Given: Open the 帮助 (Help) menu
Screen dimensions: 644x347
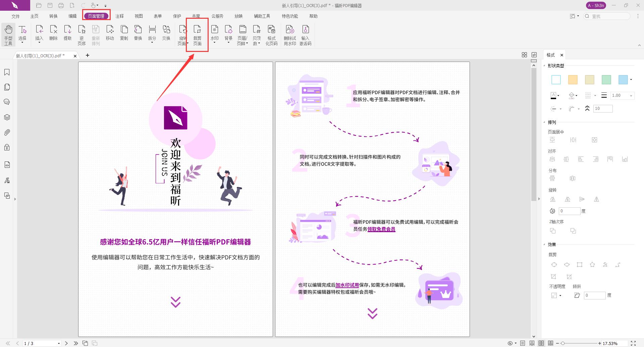Looking at the screenshot, I should (313, 16).
